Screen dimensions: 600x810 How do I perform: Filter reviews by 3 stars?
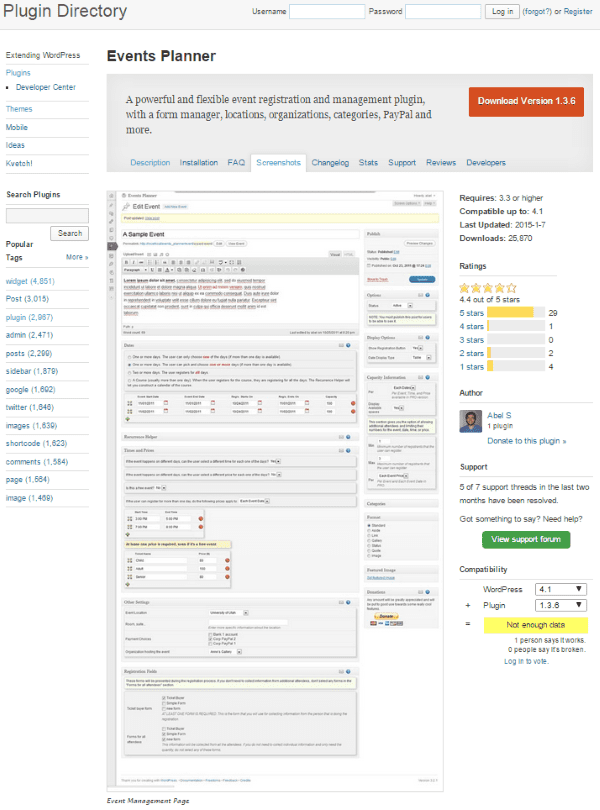pyautogui.click(x=471, y=340)
